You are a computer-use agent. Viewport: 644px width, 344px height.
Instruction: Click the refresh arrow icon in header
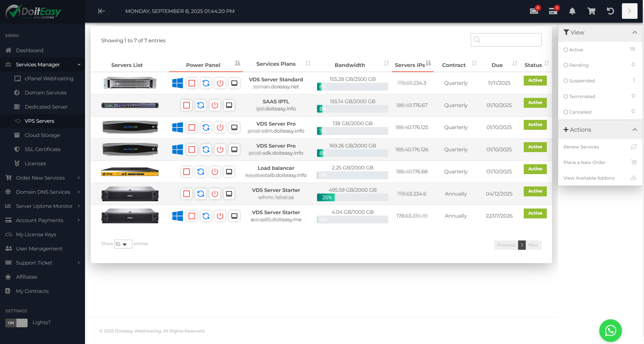click(x=610, y=11)
